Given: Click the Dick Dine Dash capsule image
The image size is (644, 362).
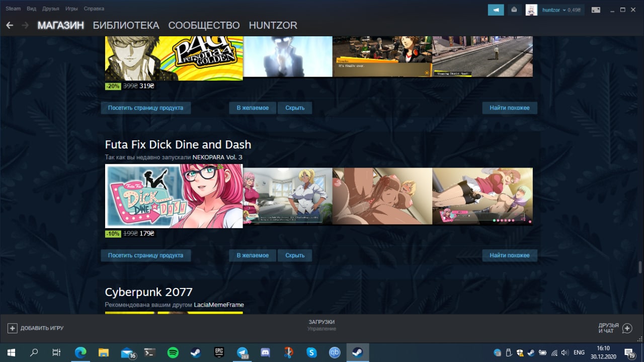Looking at the screenshot, I should [174, 196].
